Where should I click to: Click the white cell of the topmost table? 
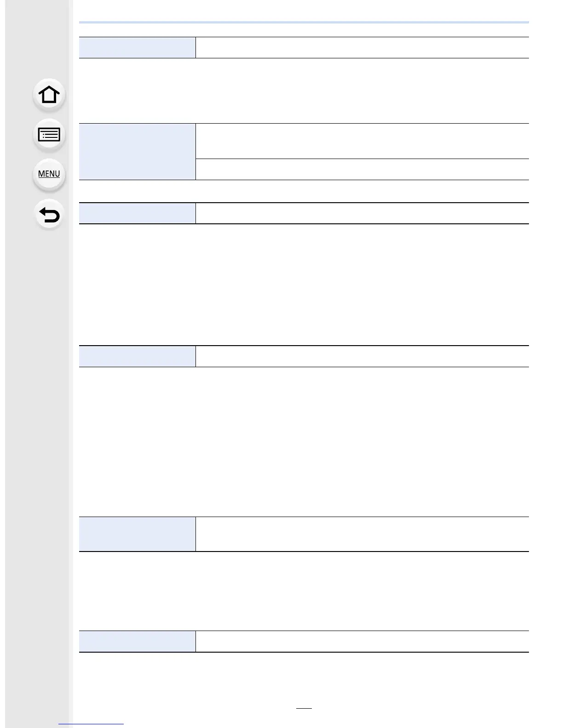click(x=362, y=47)
